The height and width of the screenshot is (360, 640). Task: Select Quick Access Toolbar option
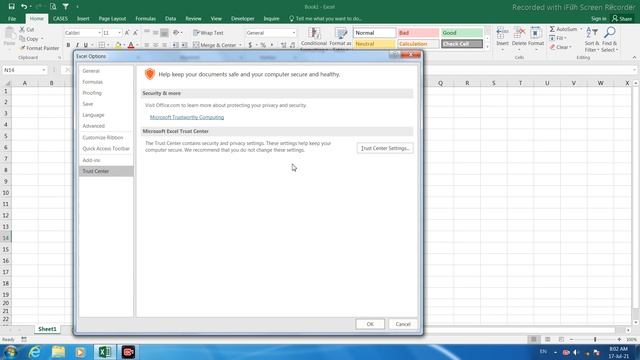pyautogui.click(x=106, y=149)
